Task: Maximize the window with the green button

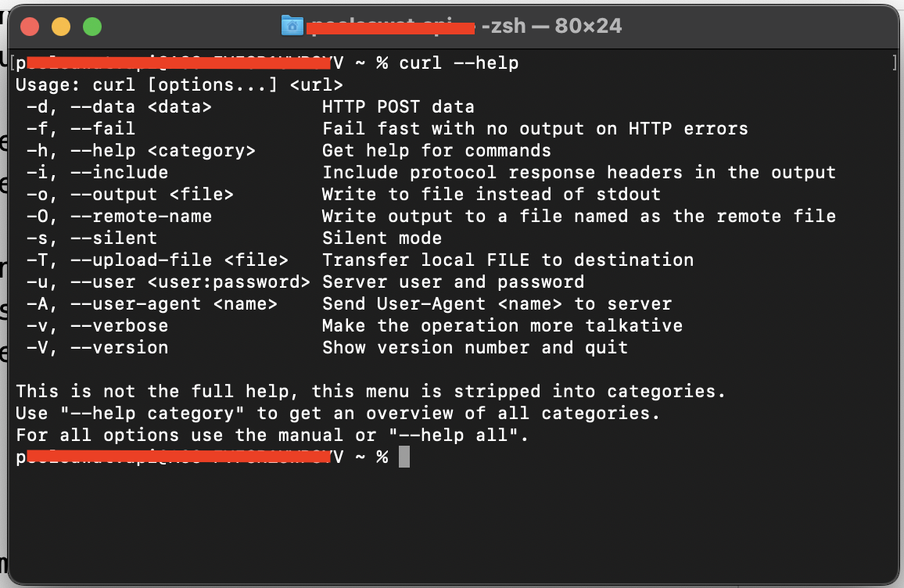Action: (x=92, y=27)
